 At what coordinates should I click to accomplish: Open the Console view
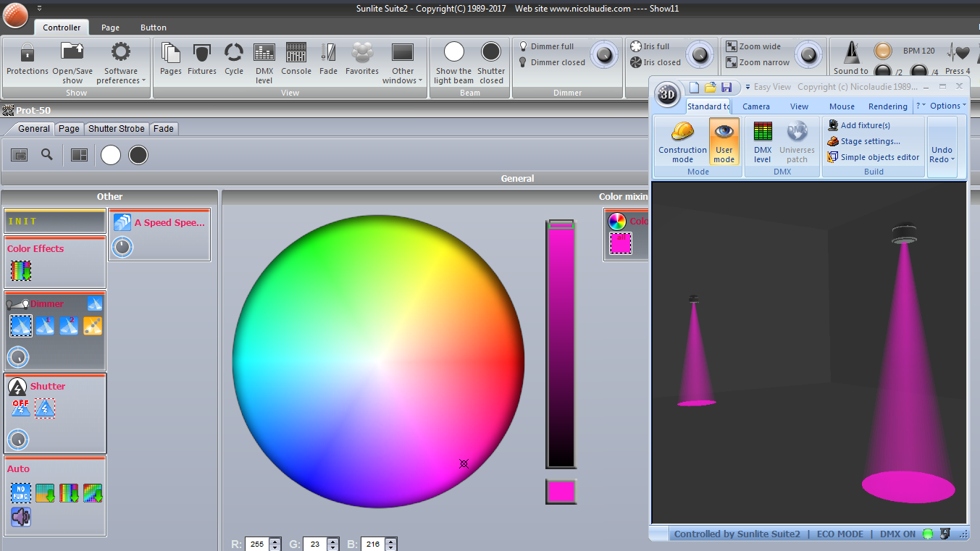pos(296,59)
